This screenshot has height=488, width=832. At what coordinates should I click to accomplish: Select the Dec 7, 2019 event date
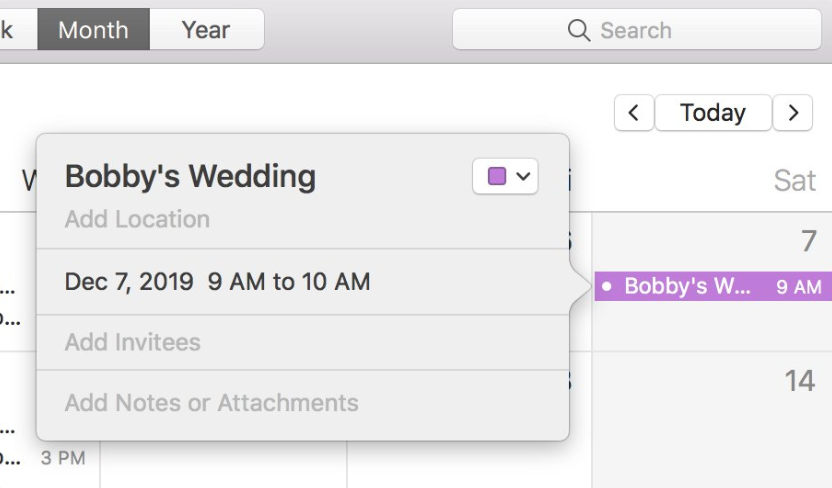click(x=128, y=282)
